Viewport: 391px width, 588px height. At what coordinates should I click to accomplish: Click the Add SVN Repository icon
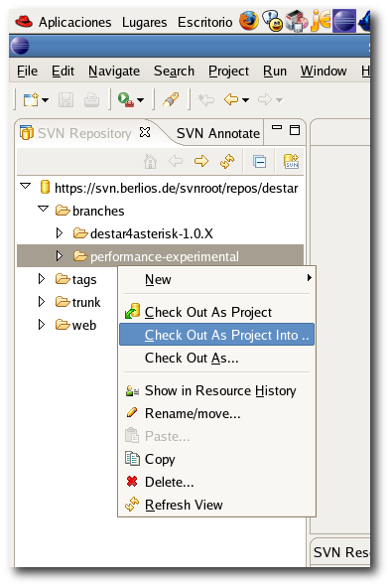pos(291,161)
